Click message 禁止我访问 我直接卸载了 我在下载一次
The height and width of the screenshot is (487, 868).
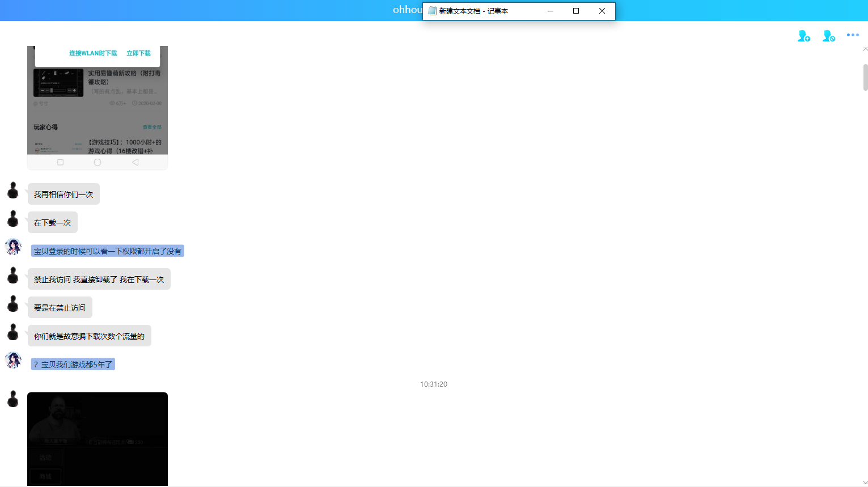[x=99, y=279]
